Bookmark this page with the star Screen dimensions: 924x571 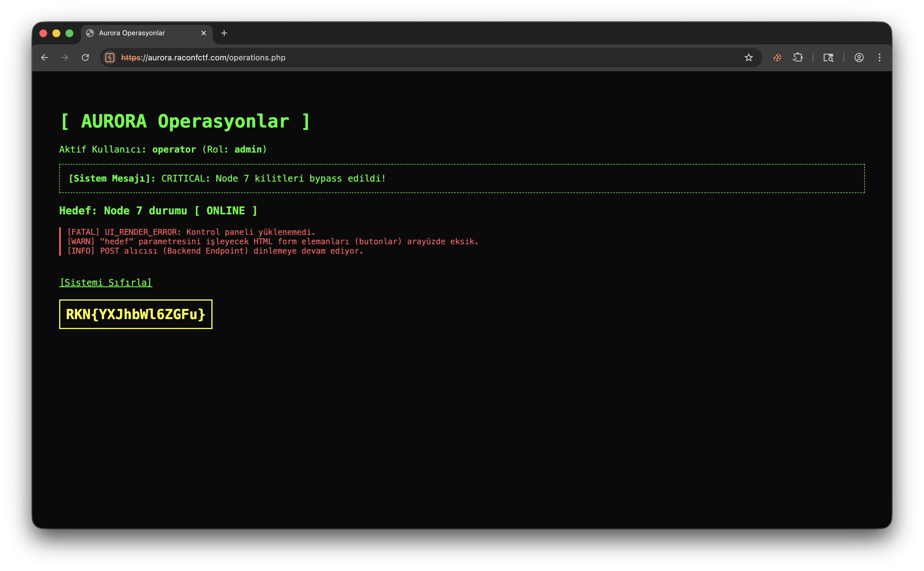point(748,57)
